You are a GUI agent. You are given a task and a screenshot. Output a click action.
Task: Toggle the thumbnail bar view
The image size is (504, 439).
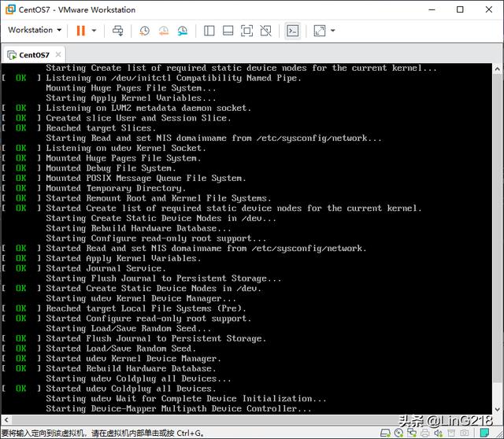[x=228, y=31]
